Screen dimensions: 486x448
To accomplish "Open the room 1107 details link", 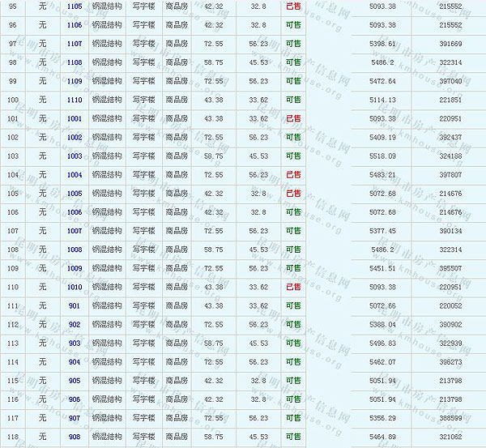I will coord(75,44).
